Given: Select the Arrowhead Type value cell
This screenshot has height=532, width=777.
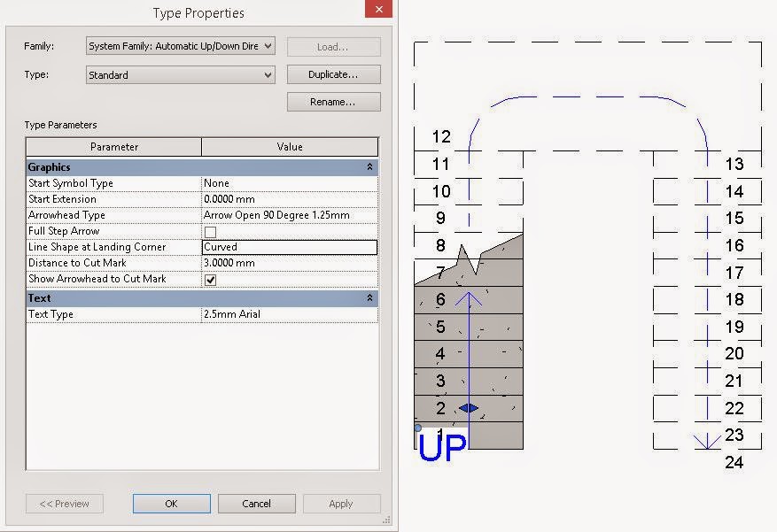Looking at the screenshot, I should [x=288, y=214].
